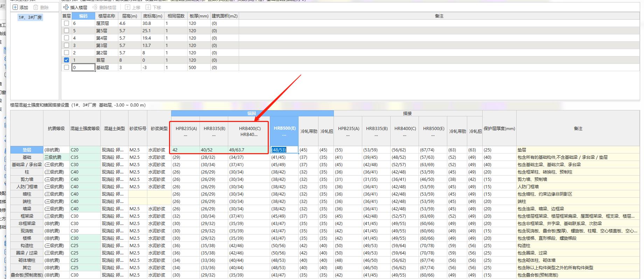Click the 楼层名称 column header
644x279 pixels.
107,16
